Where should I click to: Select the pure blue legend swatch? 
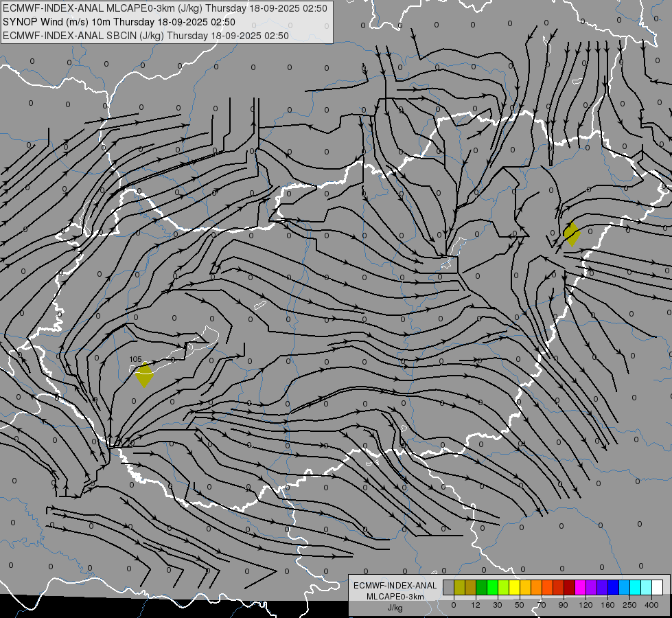pos(614,587)
